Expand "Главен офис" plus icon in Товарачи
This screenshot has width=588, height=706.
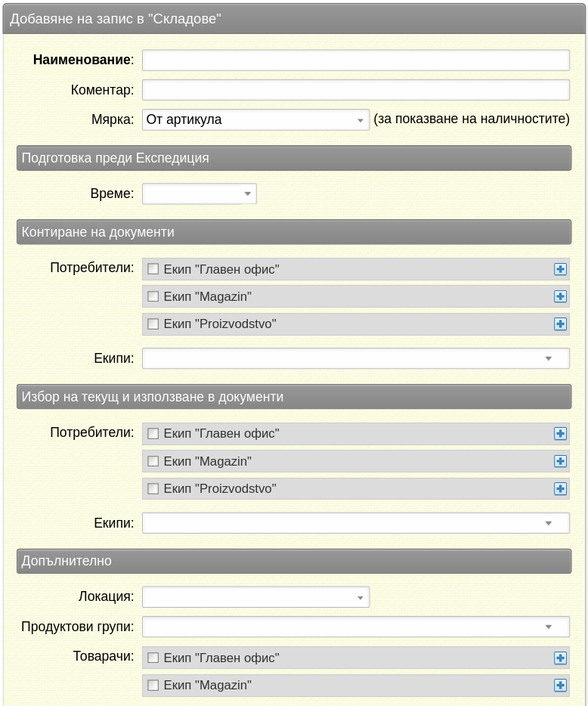coord(560,658)
